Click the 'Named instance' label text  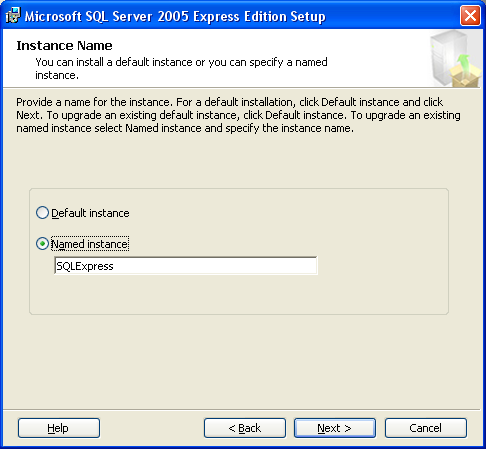tap(90, 244)
